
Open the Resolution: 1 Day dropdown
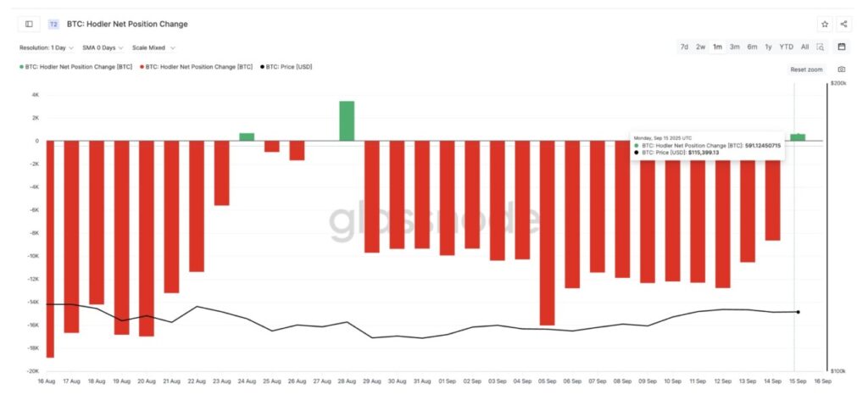pos(46,47)
